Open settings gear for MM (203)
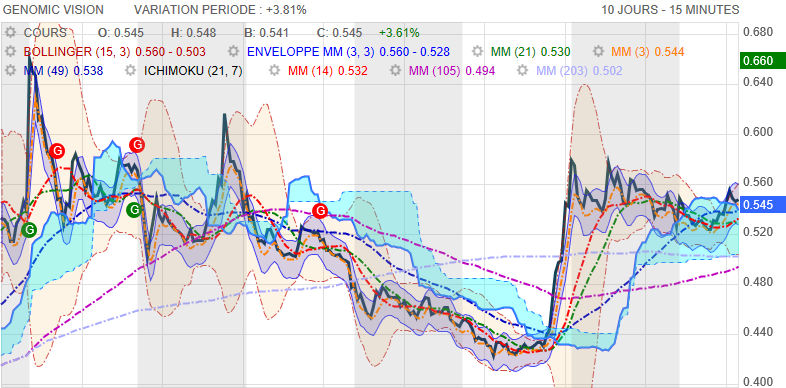 pyautogui.click(x=523, y=71)
